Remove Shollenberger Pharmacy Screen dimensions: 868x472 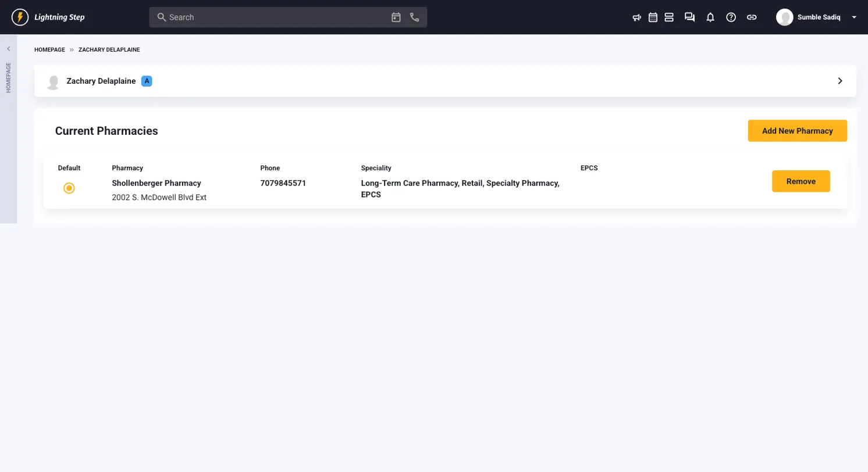pyautogui.click(x=801, y=181)
